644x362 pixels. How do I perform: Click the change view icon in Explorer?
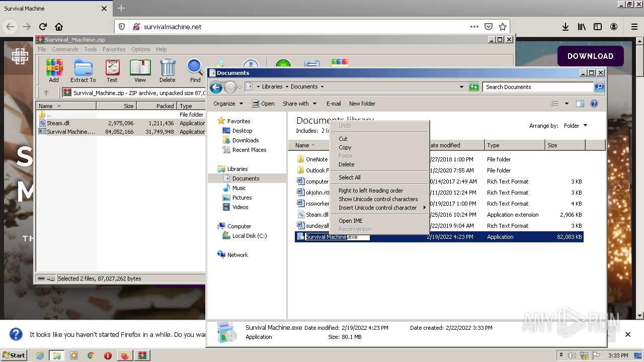[554, 104]
